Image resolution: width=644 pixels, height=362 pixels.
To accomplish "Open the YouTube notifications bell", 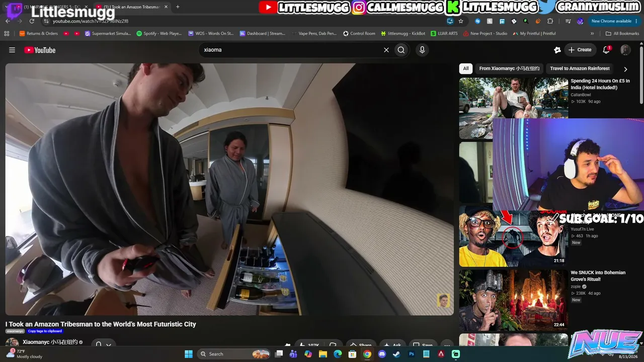I will coord(606,50).
